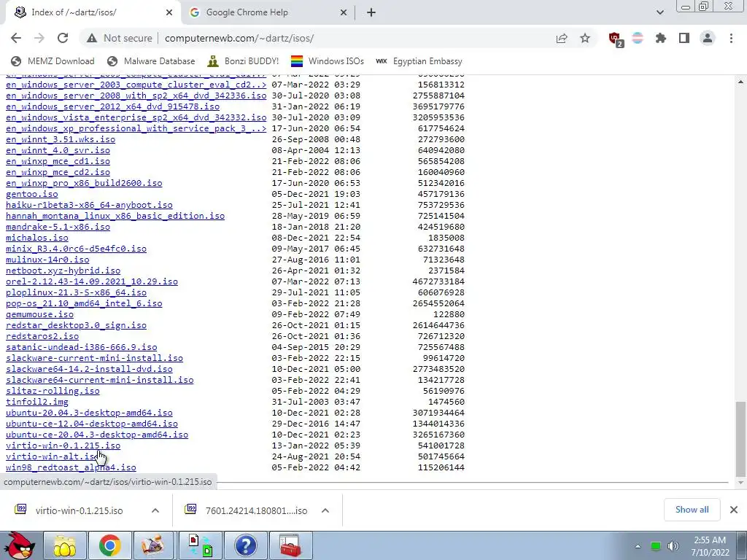Open Chrome's three-dot menu
Screen dimensions: 747x560
click(x=731, y=38)
